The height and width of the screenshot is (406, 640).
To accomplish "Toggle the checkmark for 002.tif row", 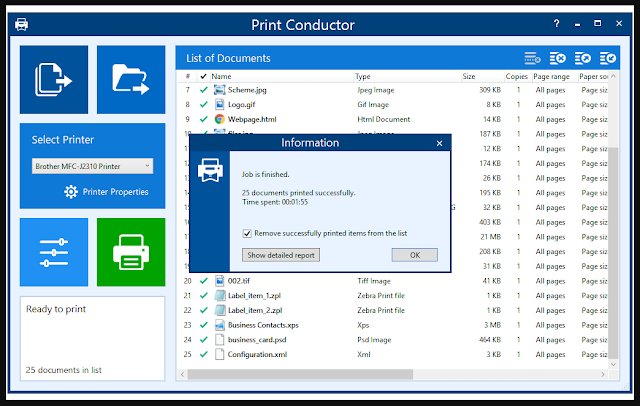I will [204, 281].
